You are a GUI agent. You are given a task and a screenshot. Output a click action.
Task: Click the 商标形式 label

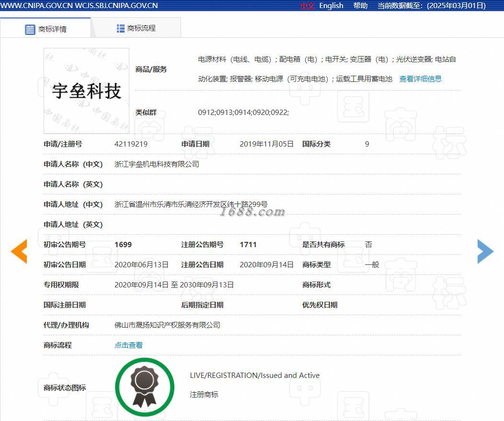point(316,284)
